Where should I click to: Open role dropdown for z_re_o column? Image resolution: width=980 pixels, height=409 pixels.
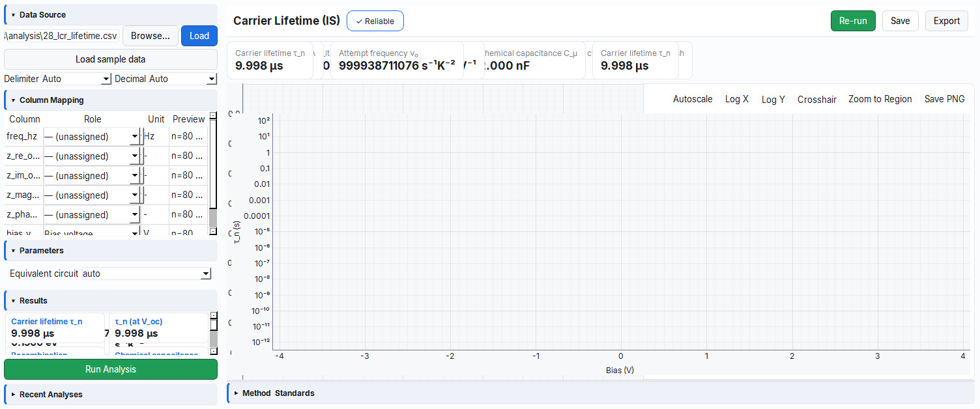pyautogui.click(x=92, y=156)
